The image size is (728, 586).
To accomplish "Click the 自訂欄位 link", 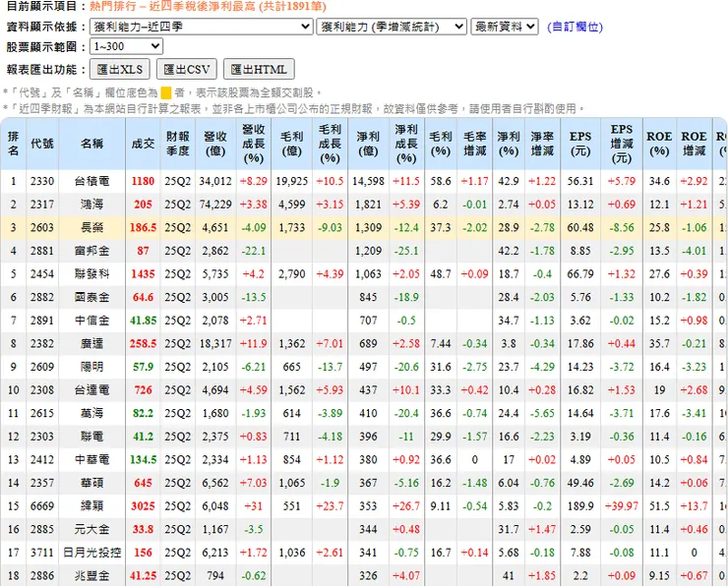I will [575, 27].
